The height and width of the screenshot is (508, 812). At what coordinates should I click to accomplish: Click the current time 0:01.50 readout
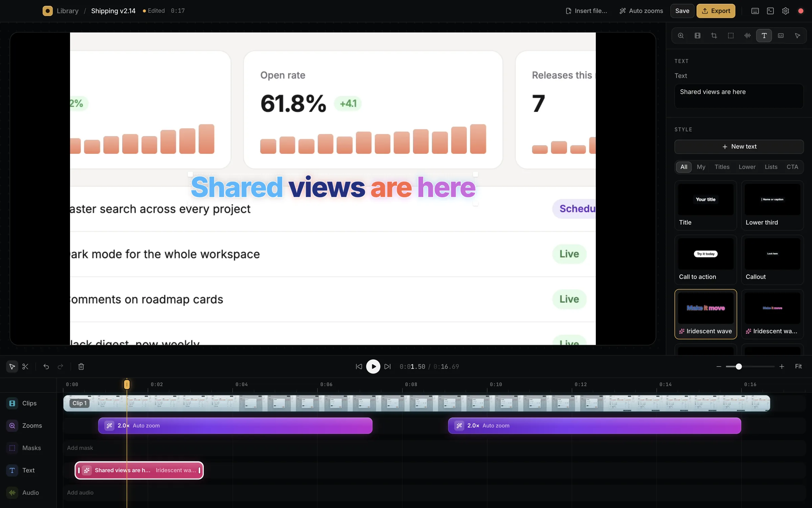(x=412, y=366)
